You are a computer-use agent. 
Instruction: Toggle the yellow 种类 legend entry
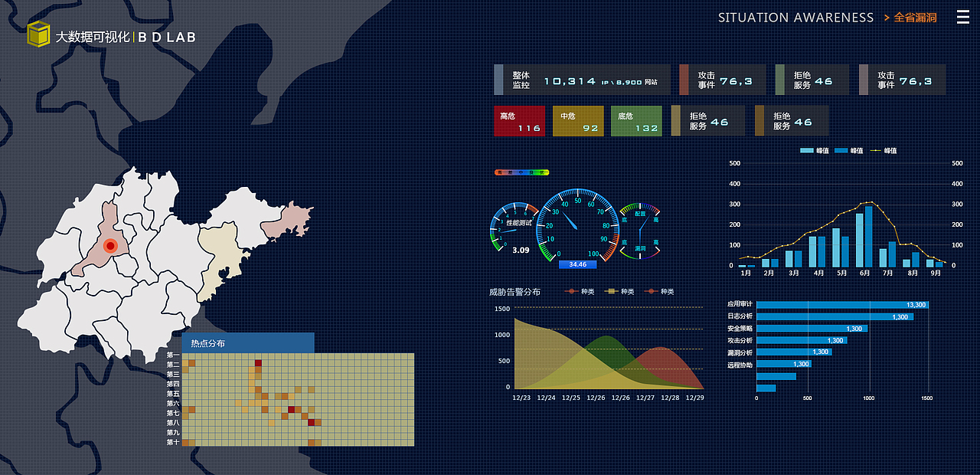619,291
